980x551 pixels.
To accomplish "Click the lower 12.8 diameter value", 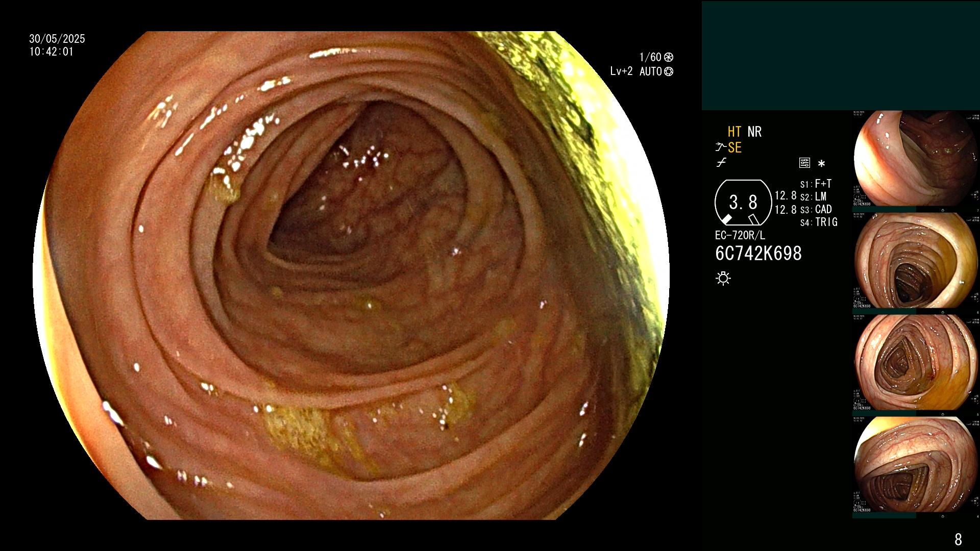I will [x=786, y=210].
